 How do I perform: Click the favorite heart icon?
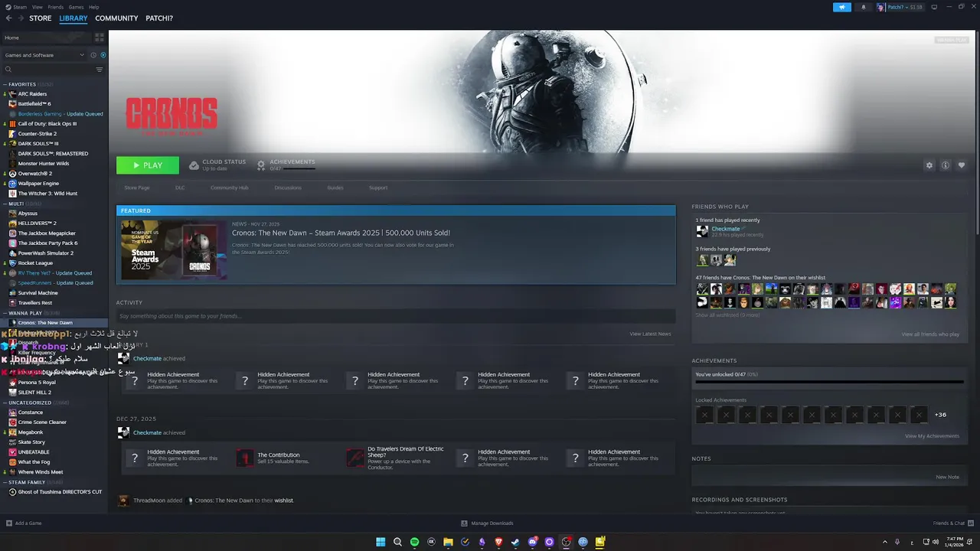click(x=962, y=165)
